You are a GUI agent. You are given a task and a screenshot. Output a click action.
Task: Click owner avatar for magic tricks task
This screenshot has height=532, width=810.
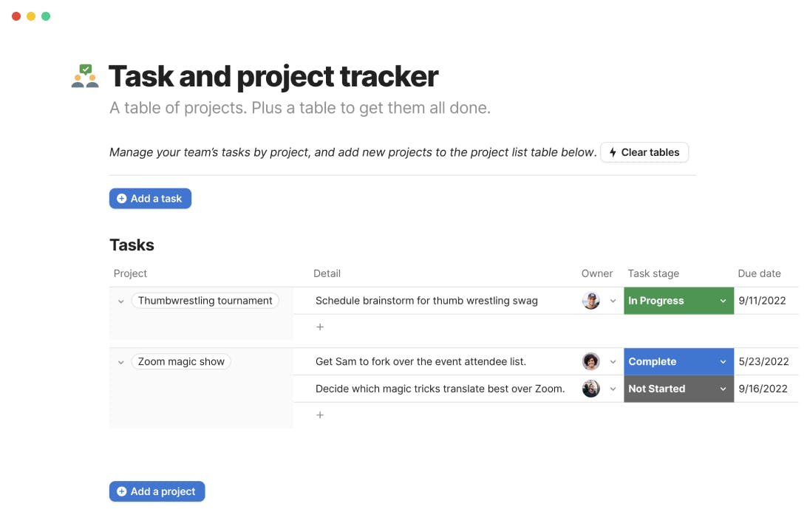[x=591, y=389]
